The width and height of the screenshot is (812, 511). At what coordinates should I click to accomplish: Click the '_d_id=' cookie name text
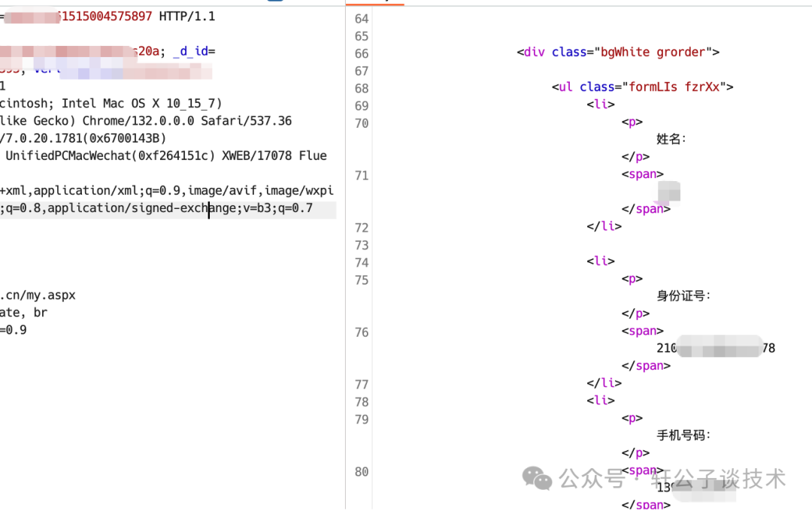[194, 51]
